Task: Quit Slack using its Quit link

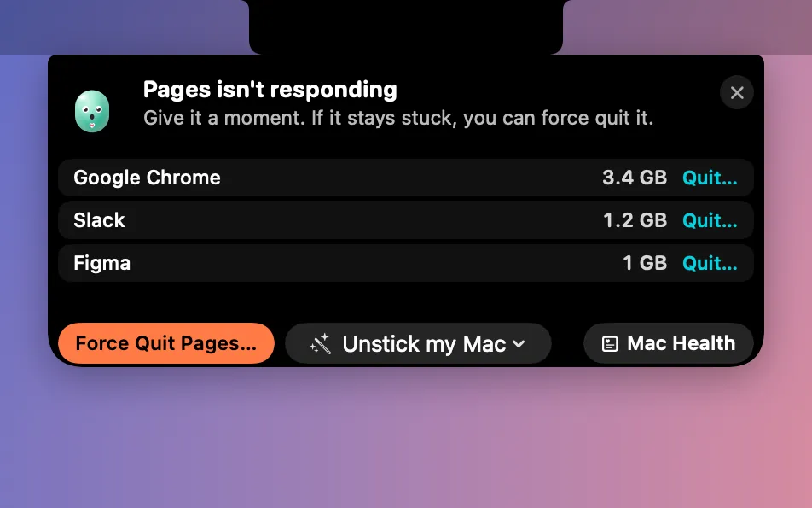Action: click(710, 220)
